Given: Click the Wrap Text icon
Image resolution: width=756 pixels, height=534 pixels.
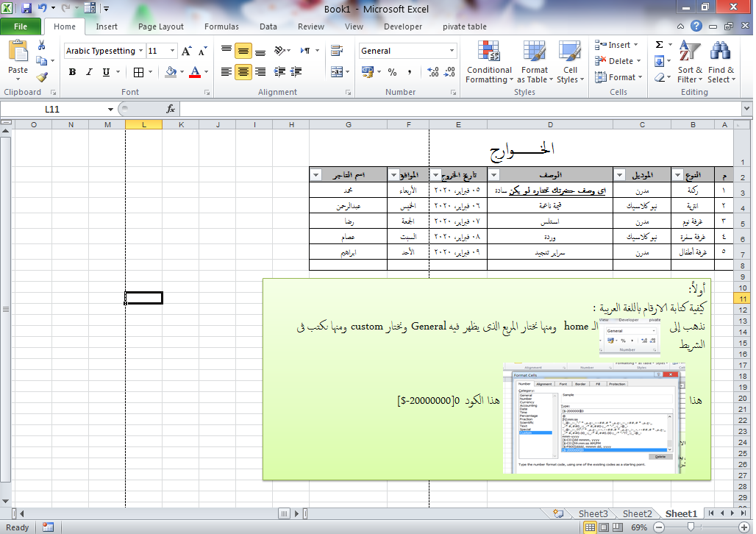Looking at the screenshot, I should click(337, 51).
